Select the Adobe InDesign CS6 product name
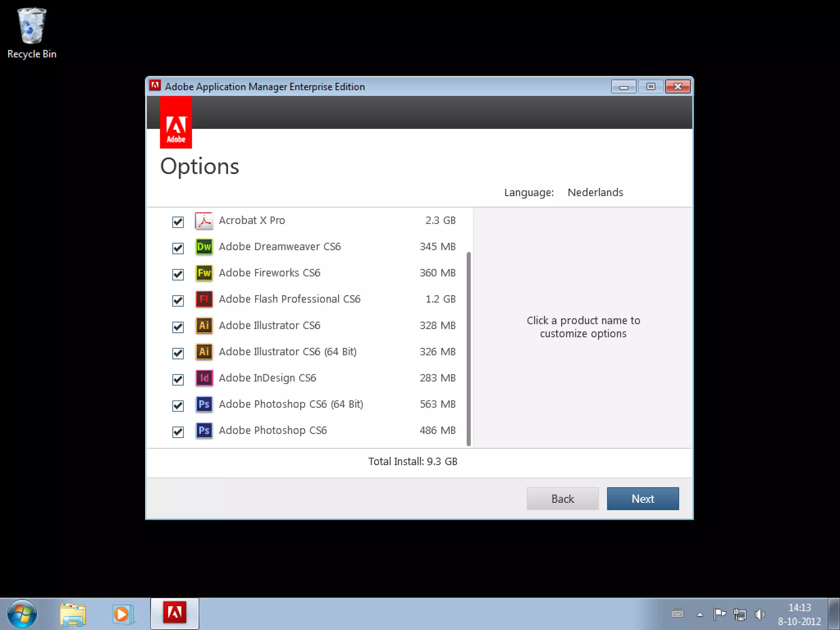Image resolution: width=840 pixels, height=630 pixels. [x=267, y=378]
